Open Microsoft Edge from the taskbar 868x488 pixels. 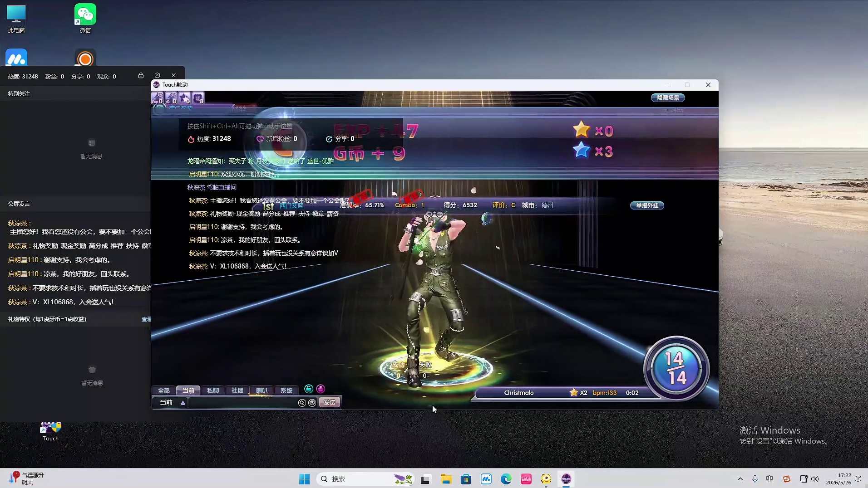506,479
